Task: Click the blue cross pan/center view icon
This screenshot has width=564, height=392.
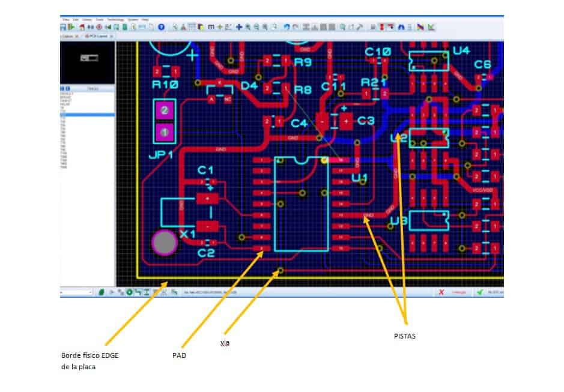Action: pyautogui.click(x=238, y=27)
